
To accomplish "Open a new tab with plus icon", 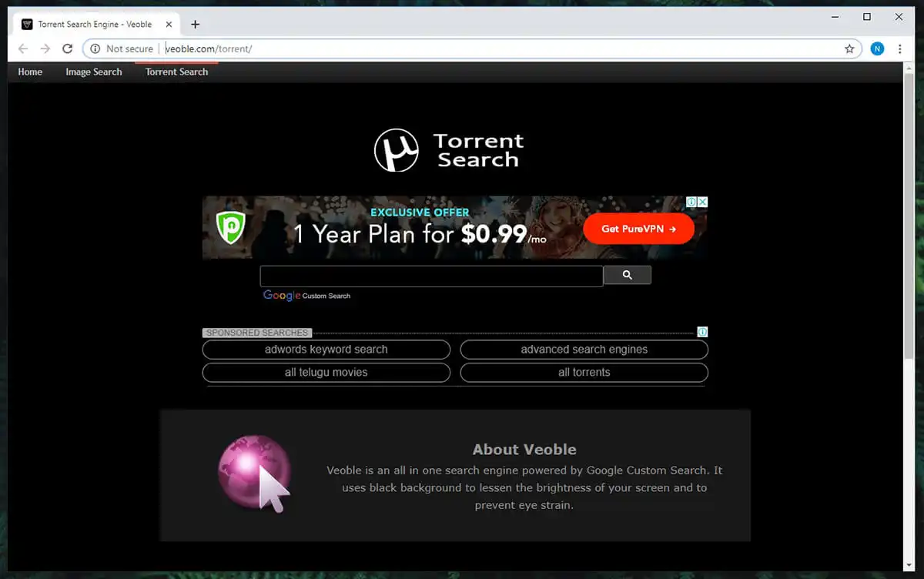I will 195,25.
